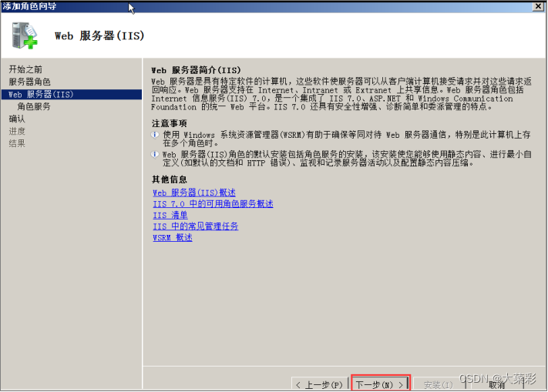Image resolution: width=548 pixels, height=392 pixels.
Task: Open the IIS 中的常见管理任务 link
Action: point(195,226)
